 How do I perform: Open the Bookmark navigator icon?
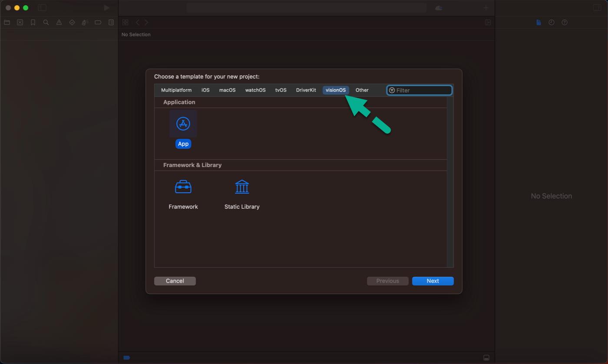pos(33,22)
